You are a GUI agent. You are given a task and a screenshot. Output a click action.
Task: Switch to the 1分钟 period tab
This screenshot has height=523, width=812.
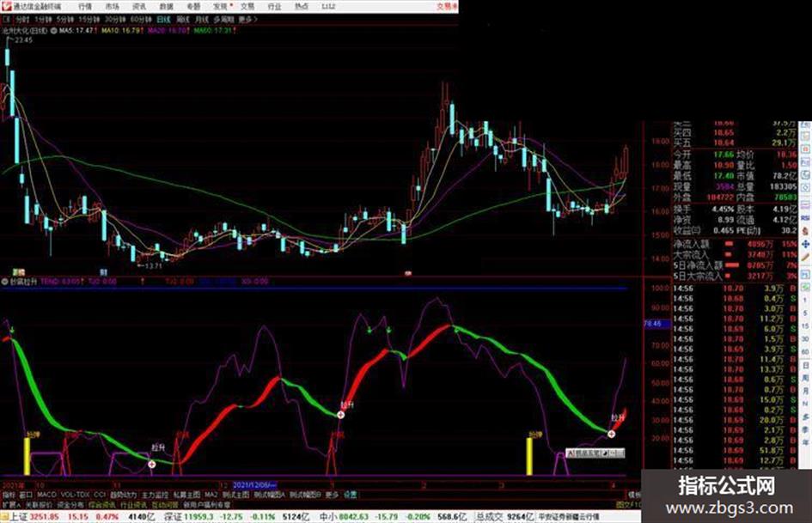[x=42, y=20]
